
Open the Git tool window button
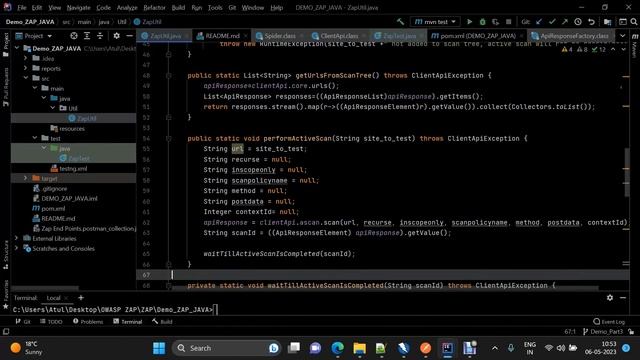(23, 322)
